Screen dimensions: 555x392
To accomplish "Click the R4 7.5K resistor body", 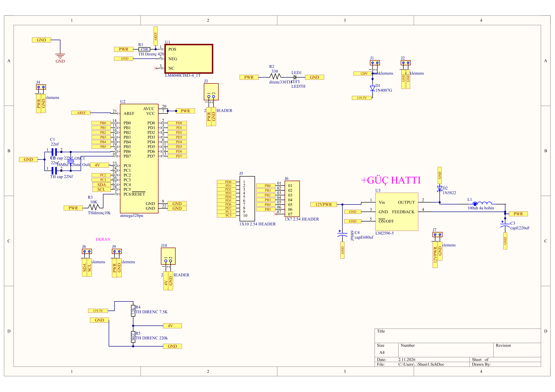I will (x=133, y=311).
